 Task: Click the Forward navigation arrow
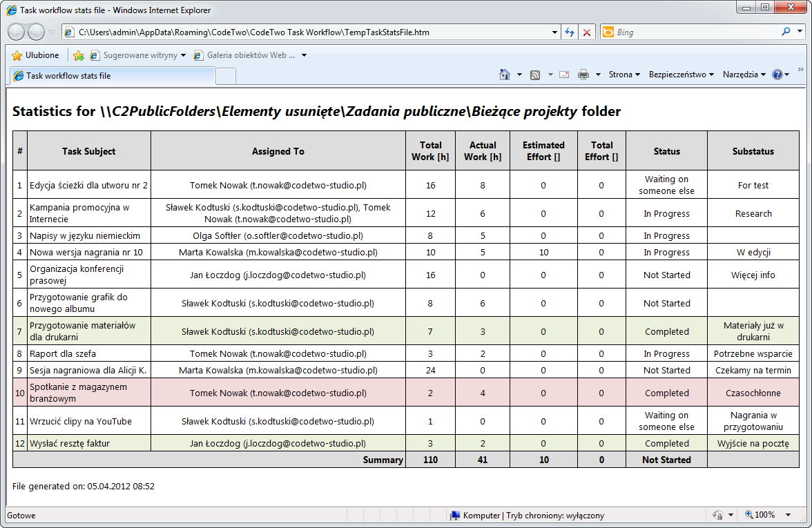(35, 32)
